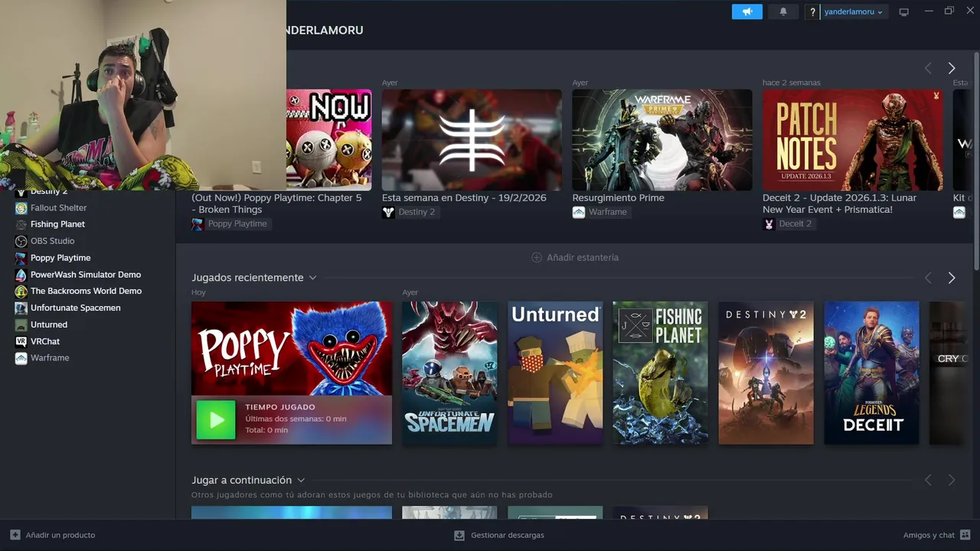Open the notifications bell
This screenshot has width=980, height=551.
coord(783,11)
